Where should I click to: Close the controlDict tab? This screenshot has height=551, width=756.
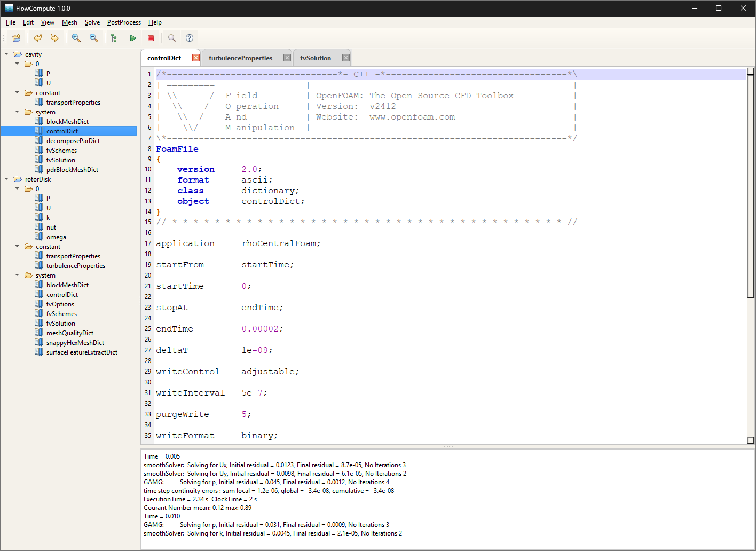196,58
